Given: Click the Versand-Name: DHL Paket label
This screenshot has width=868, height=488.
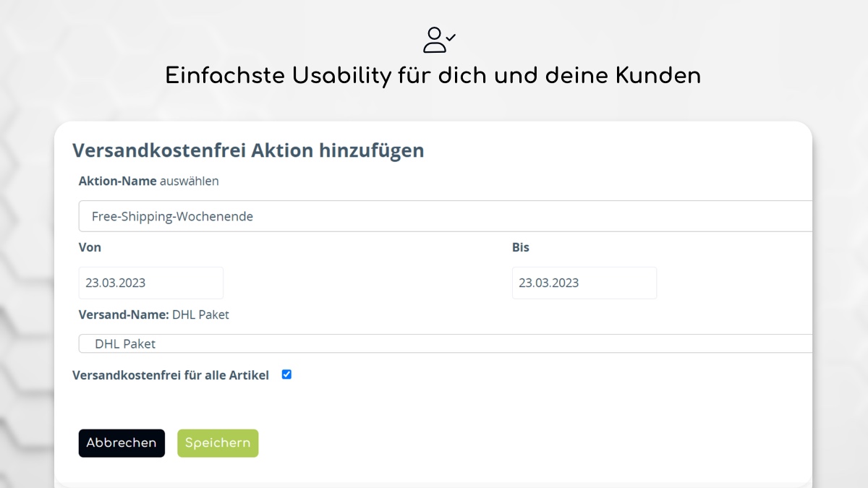Looking at the screenshot, I should point(154,314).
